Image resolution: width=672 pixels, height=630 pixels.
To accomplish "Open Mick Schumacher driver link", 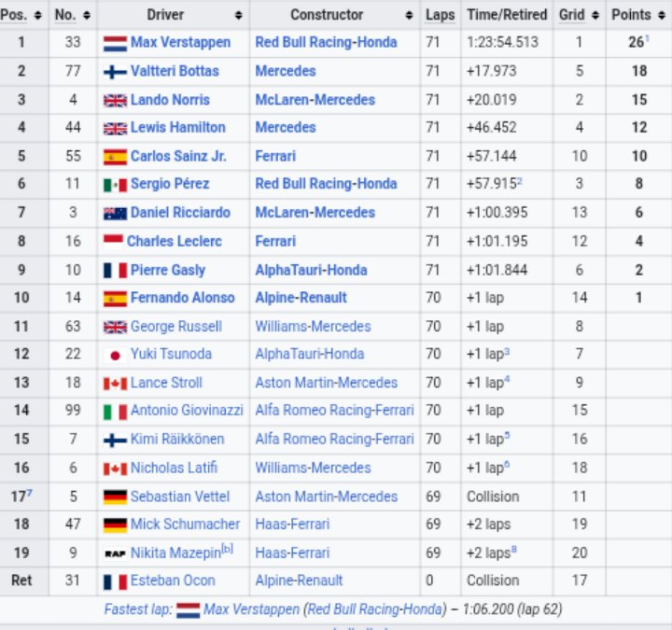I will pos(185,525).
